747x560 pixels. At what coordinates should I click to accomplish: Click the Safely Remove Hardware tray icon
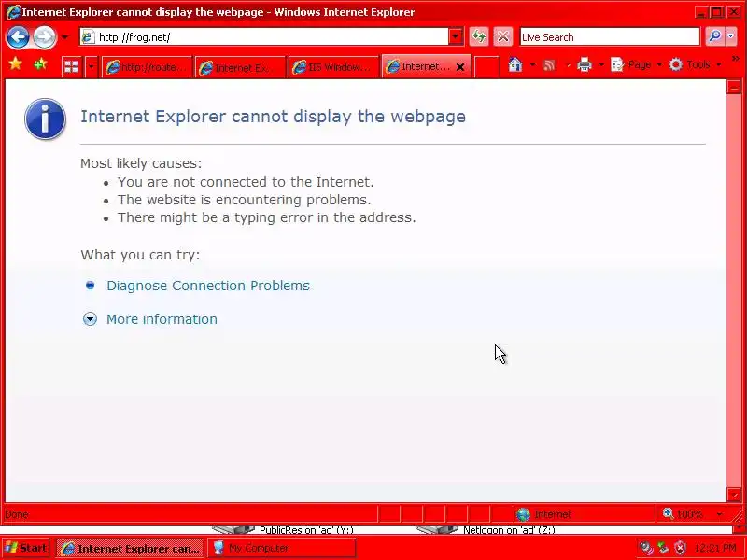(x=663, y=549)
